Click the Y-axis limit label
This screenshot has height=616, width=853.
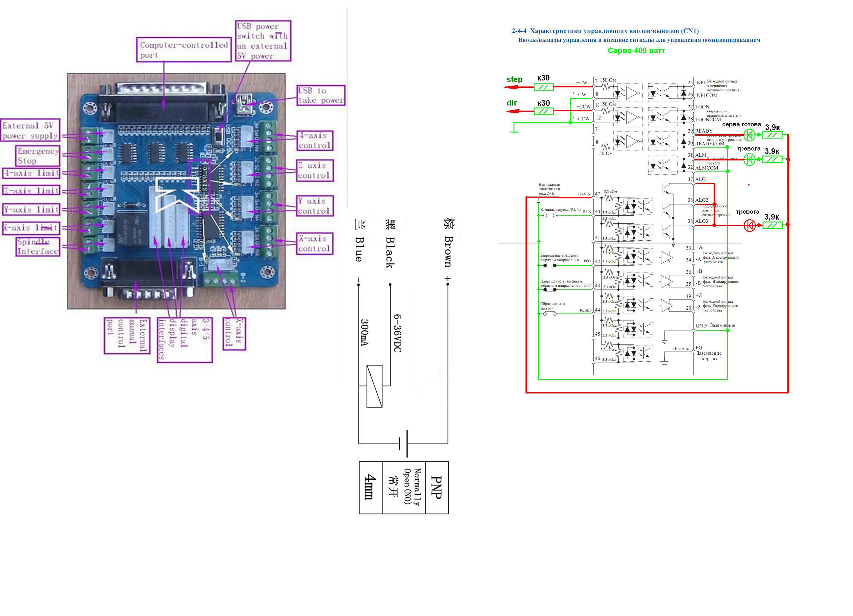tap(31, 209)
